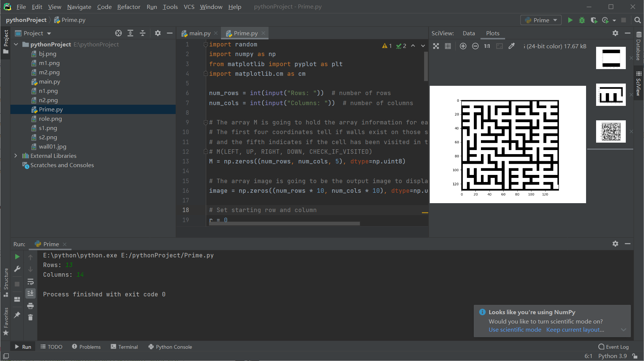
Task: Click the editor vertical scrollbar
Action: point(426,66)
